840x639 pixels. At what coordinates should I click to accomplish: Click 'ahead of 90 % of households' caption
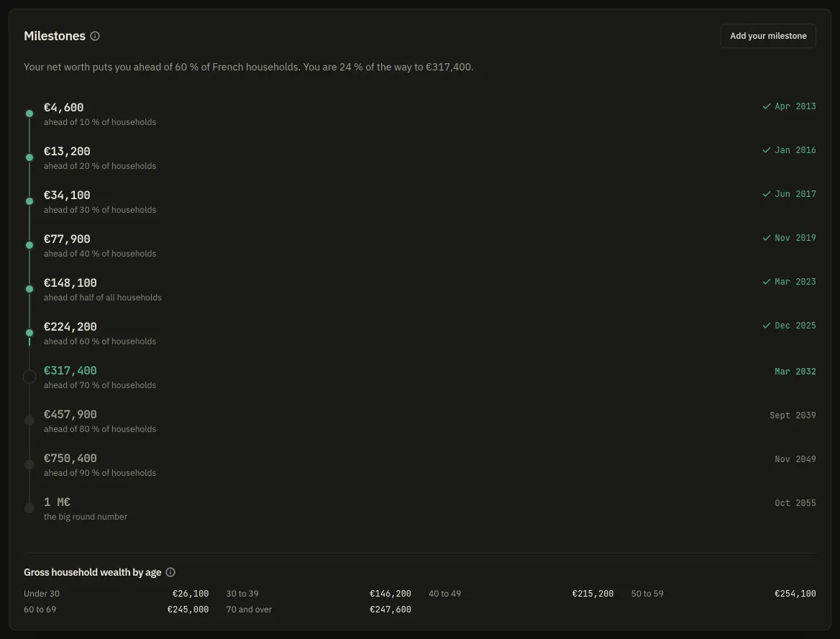(x=100, y=473)
